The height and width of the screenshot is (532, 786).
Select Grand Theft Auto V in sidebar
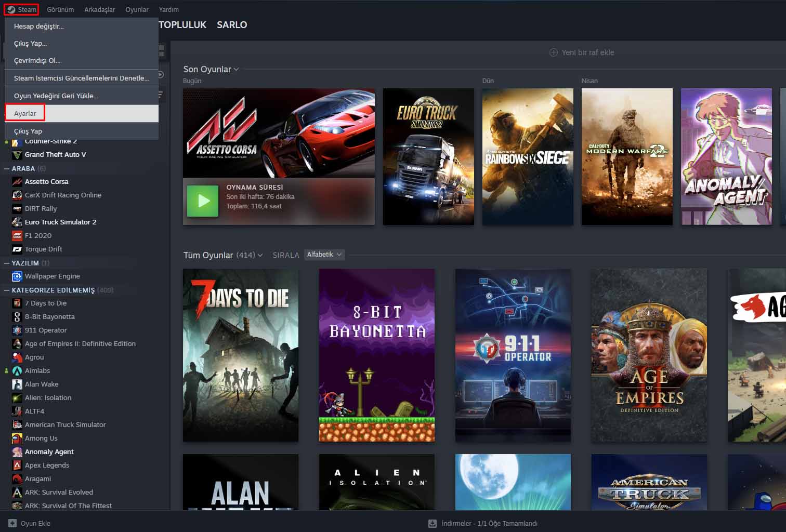point(55,154)
